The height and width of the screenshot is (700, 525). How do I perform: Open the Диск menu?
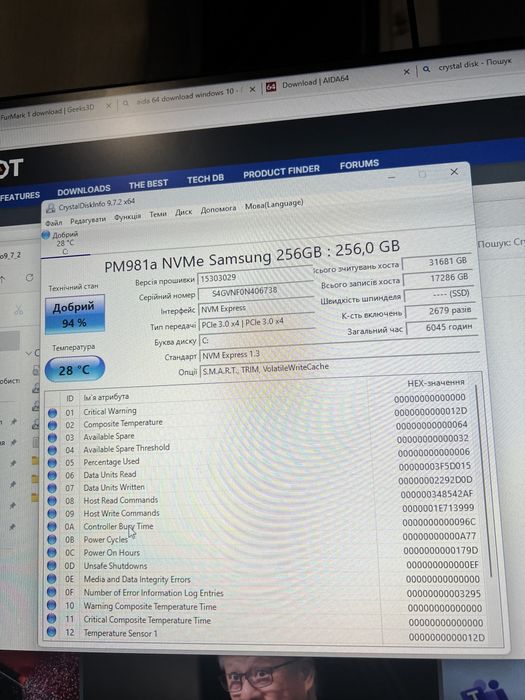183,212
